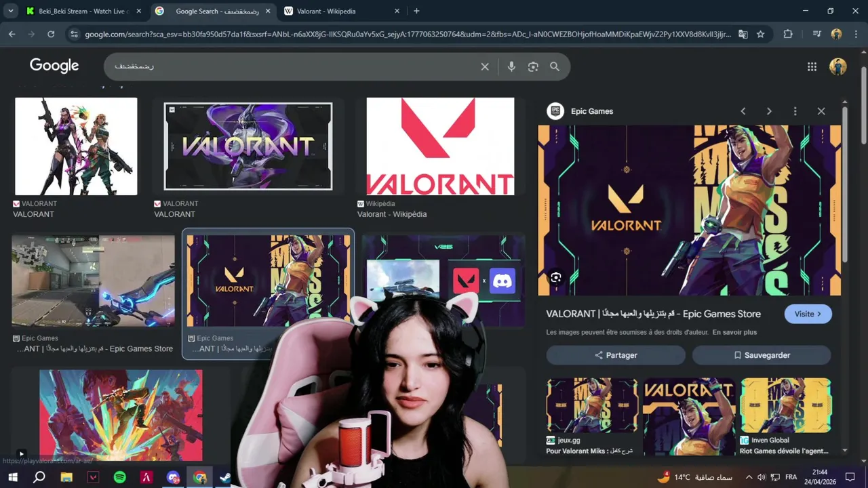The image size is (868, 488).
Task: Open Chrome profile avatar in toolbar
Action: pyautogui.click(x=836, y=34)
